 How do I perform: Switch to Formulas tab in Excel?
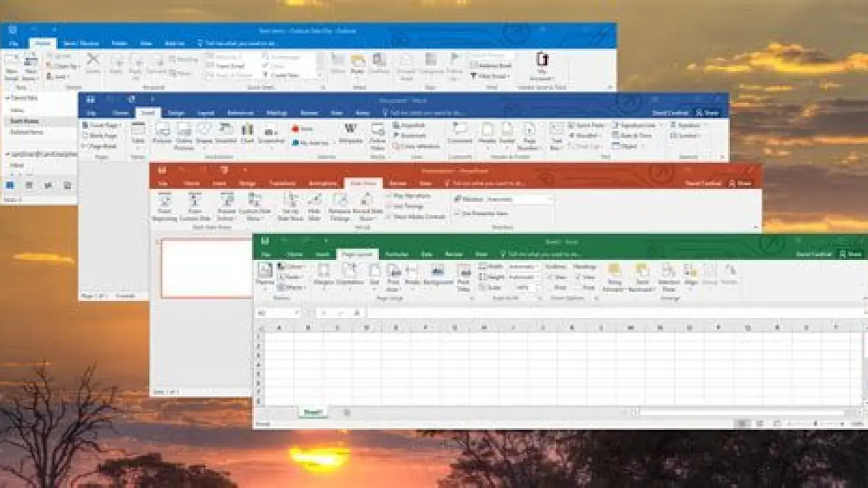pyautogui.click(x=396, y=254)
